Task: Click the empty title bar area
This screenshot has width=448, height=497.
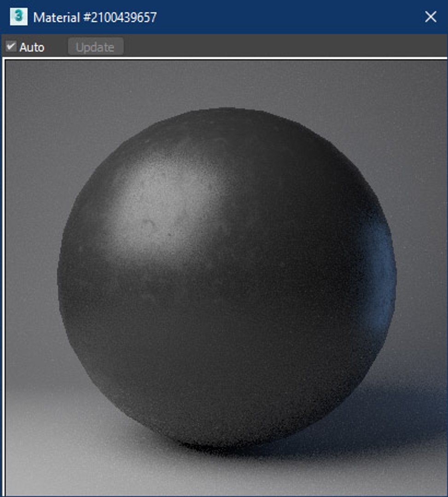Action: [289, 17]
